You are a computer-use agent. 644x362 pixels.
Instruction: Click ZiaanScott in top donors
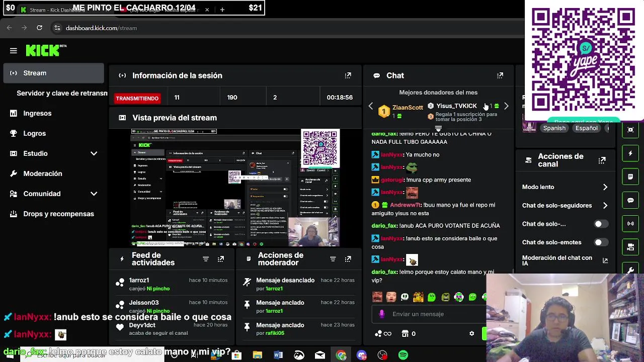(408, 108)
